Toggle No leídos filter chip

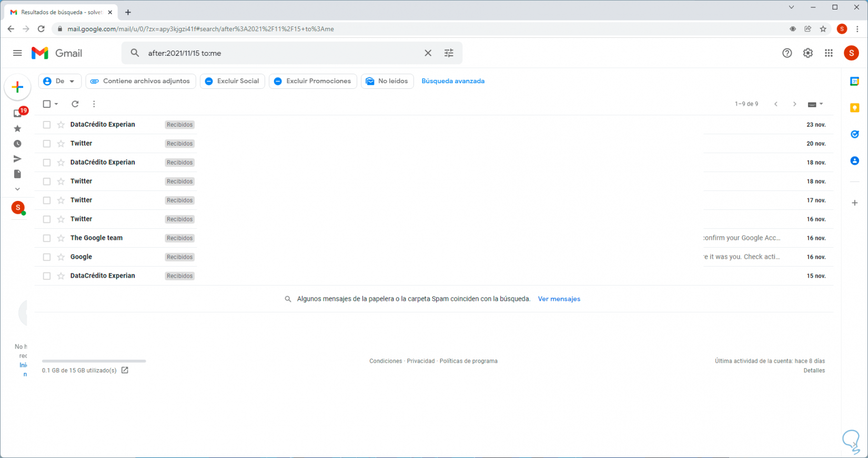tap(387, 81)
